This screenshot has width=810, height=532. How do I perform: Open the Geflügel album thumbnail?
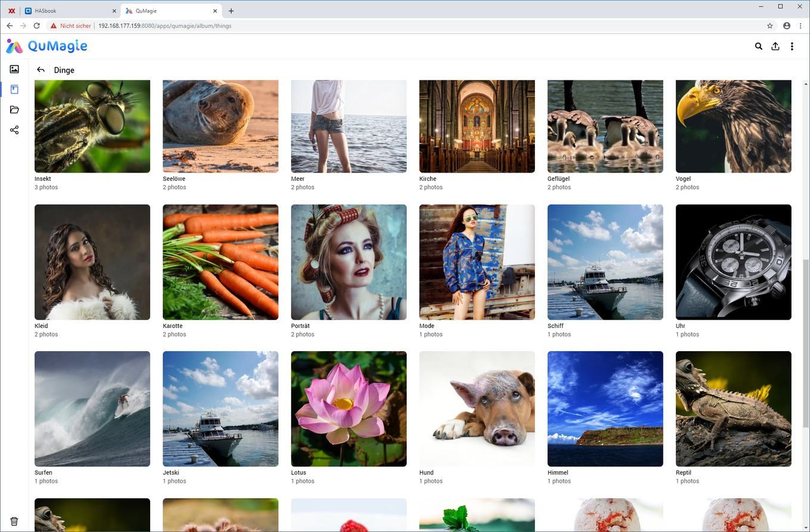(605, 126)
